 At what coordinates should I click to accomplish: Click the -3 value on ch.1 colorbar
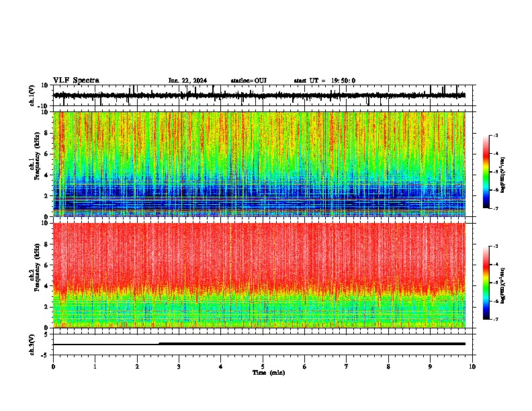pyautogui.click(x=495, y=136)
